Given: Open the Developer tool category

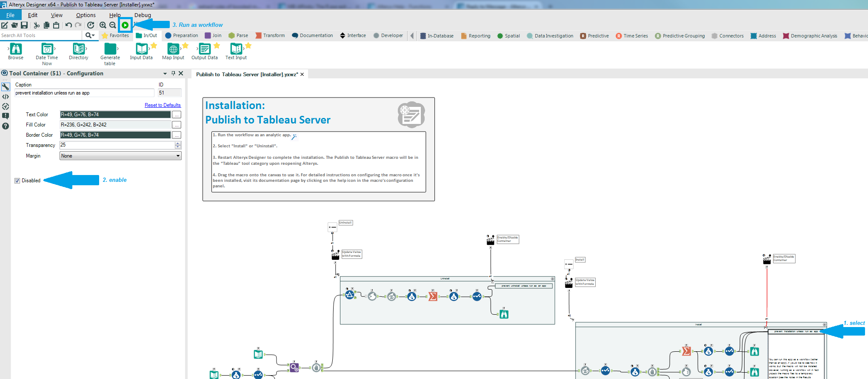Looking at the screenshot, I should click(x=388, y=36).
